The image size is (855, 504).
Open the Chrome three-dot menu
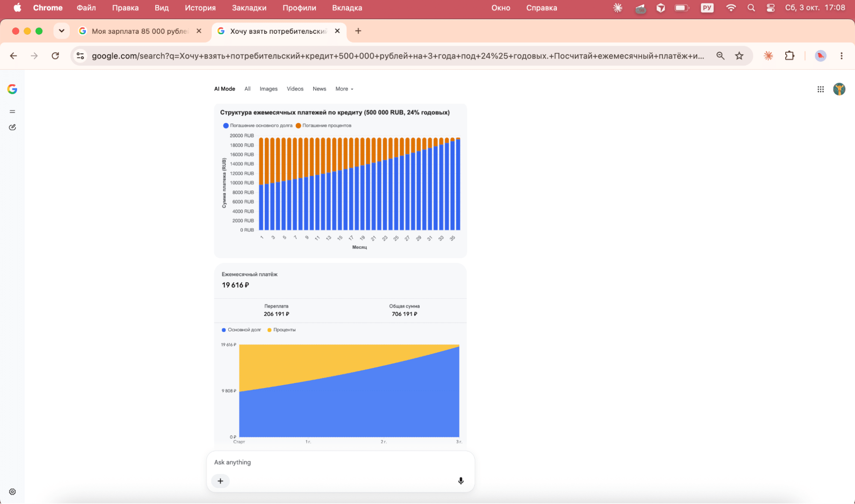click(841, 56)
